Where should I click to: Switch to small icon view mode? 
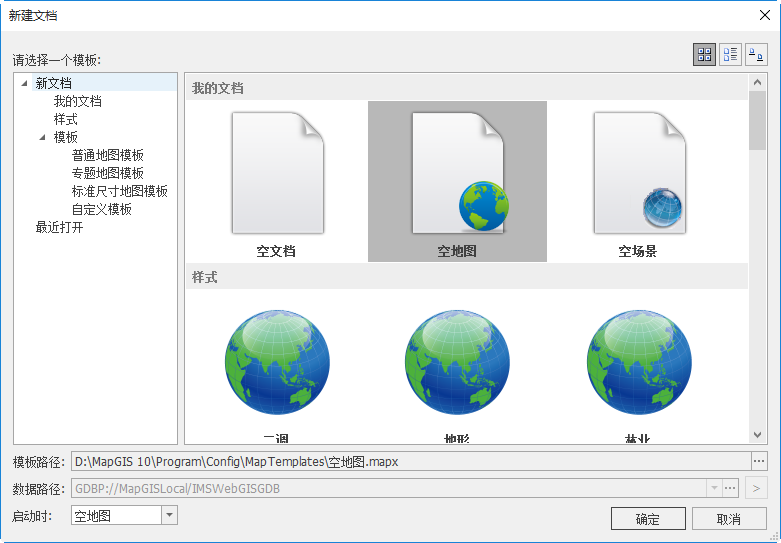756,55
